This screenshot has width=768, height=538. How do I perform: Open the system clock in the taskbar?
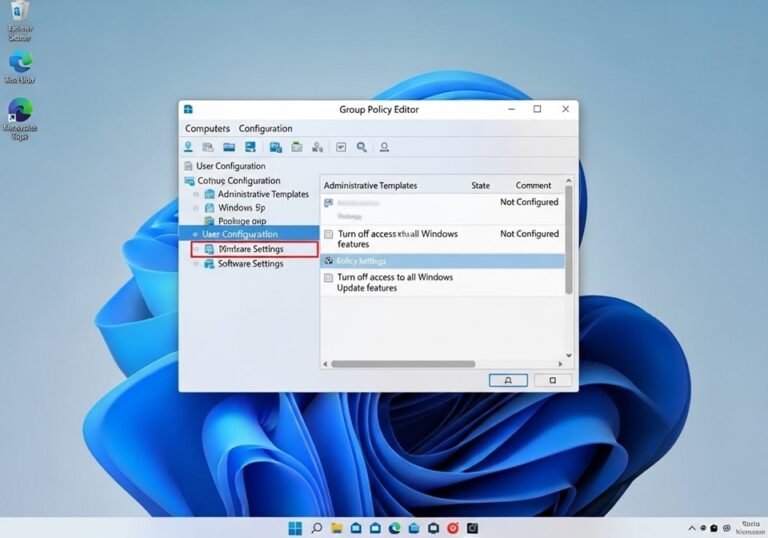pyautogui.click(x=750, y=528)
